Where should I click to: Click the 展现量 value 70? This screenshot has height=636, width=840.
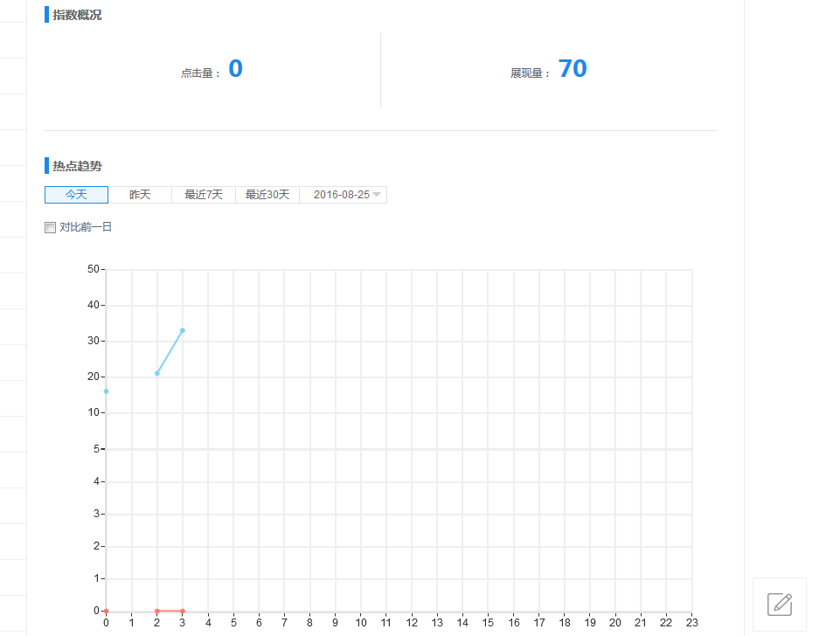[573, 69]
